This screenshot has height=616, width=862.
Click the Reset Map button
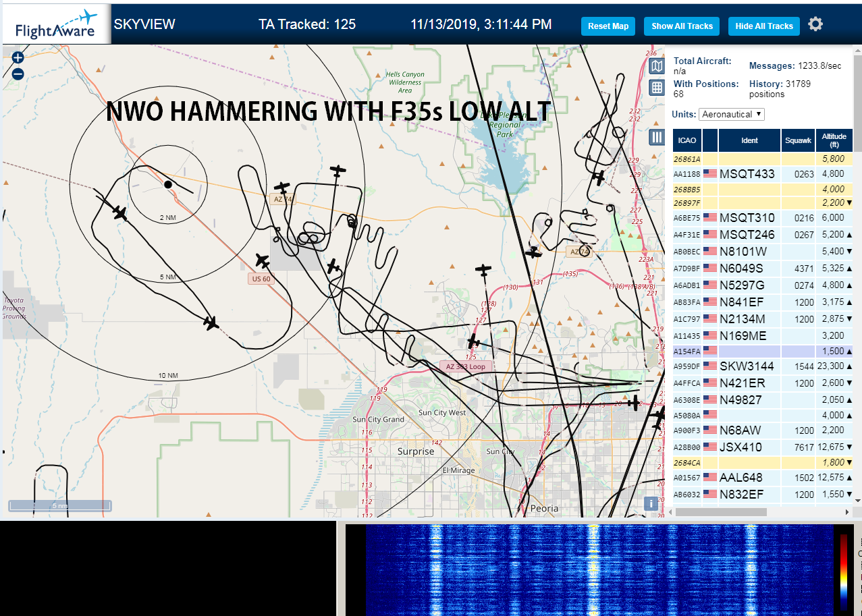click(x=608, y=26)
